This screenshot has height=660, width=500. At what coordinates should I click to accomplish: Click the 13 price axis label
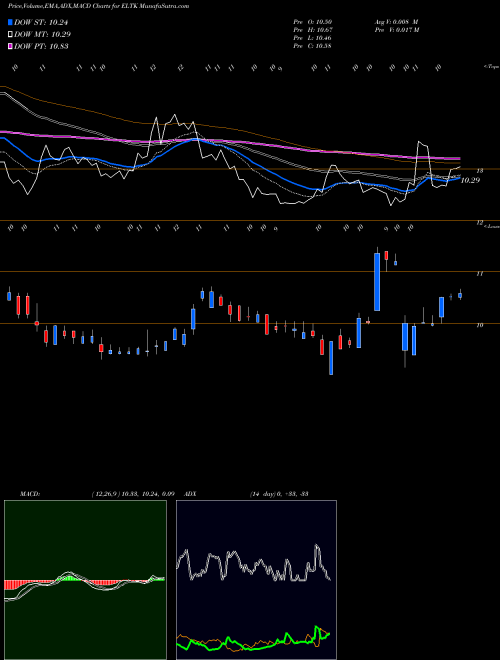[479, 170]
